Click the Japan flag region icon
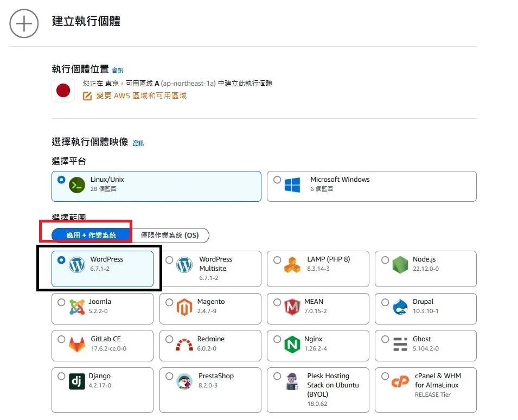Image resolution: width=518 pixels, height=420 pixels. click(x=63, y=90)
